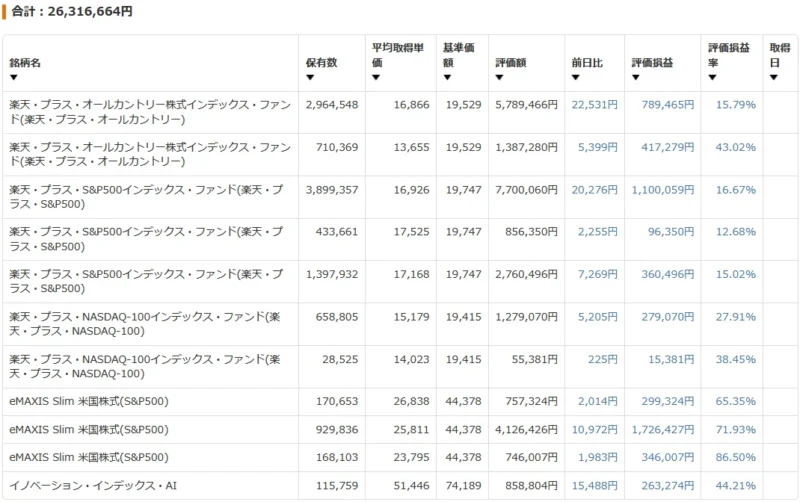
Task: Click day change 15,488円
Action: click(594, 486)
